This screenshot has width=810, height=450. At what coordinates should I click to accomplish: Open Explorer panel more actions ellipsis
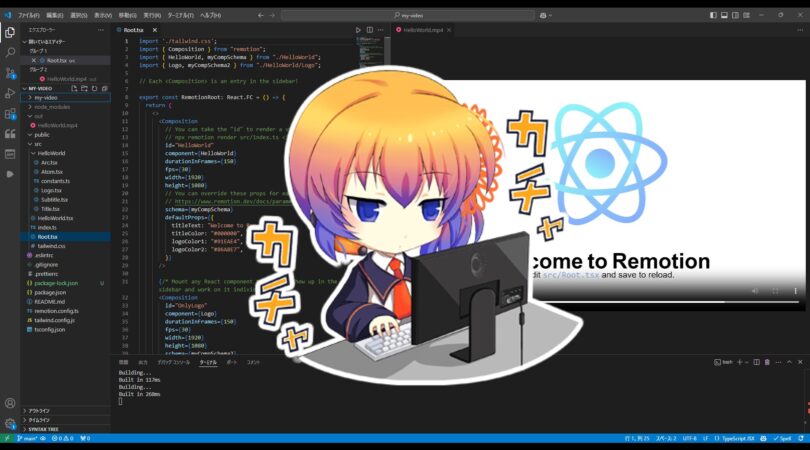pos(101,30)
